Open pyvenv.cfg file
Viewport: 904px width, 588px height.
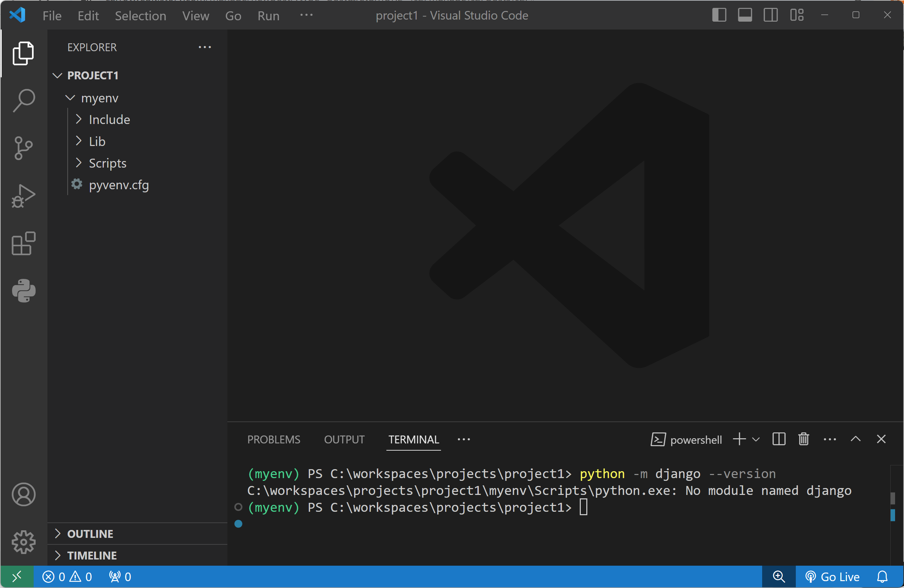click(118, 185)
